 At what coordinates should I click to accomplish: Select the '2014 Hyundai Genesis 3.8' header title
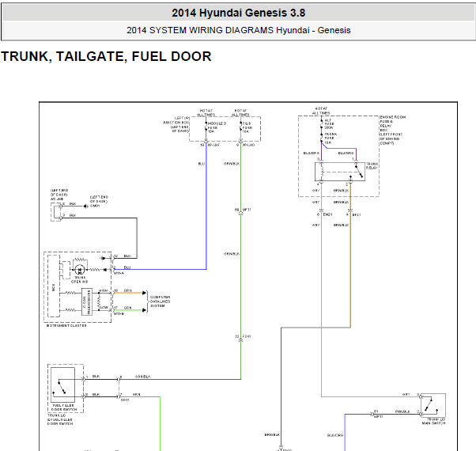pos(238,13)
